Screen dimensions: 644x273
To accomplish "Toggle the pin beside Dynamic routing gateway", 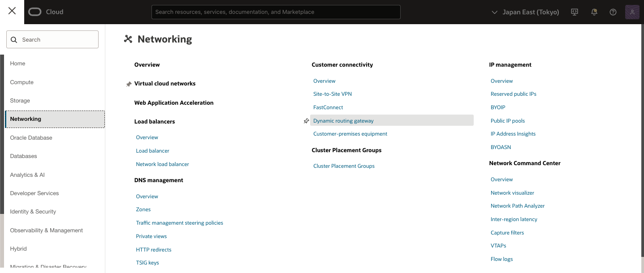I will 306,121.
